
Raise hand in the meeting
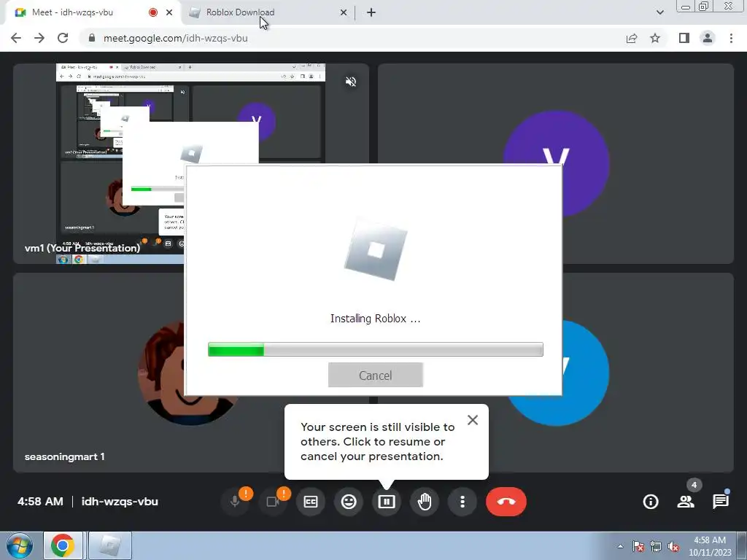coord(425,502)
